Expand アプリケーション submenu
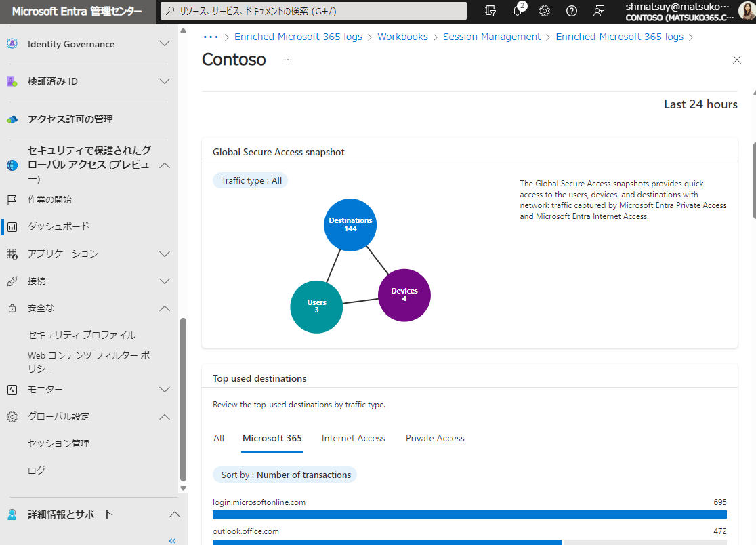Image resolution: width=756 pixels, height=545 pixels. 165,254
